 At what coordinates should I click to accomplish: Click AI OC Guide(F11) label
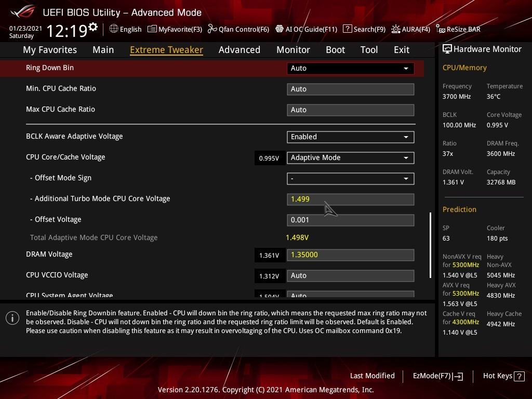point(312,29)
